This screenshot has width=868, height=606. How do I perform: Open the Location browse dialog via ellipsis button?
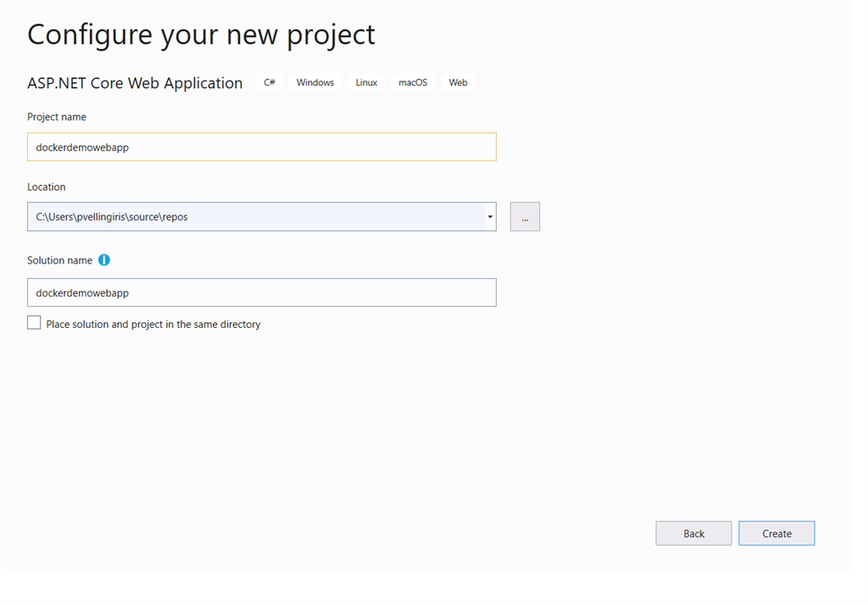click(524, 216)
